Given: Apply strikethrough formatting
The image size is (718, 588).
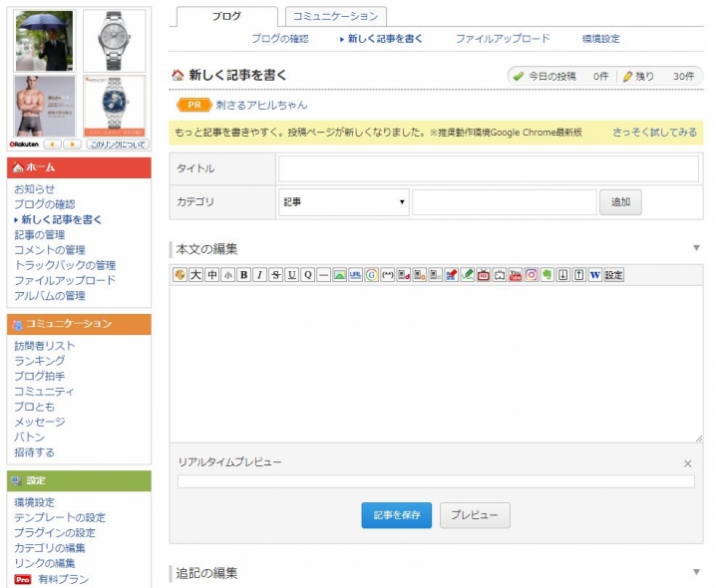Looking at the screenshot, I should coord(275,275).
